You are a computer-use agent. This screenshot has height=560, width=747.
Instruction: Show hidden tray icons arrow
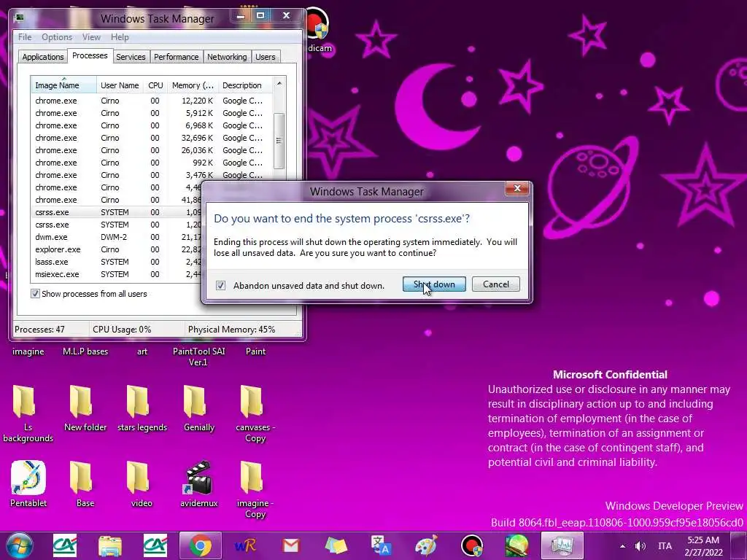(x=623, y=546)
